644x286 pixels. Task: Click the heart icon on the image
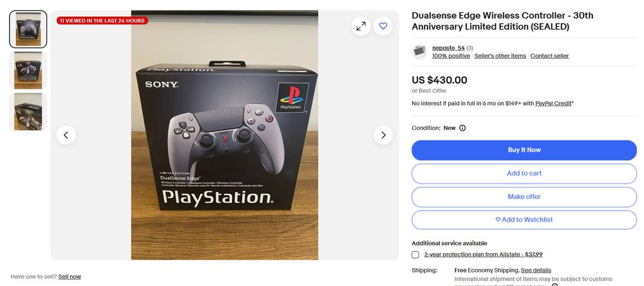pos(383,26)
